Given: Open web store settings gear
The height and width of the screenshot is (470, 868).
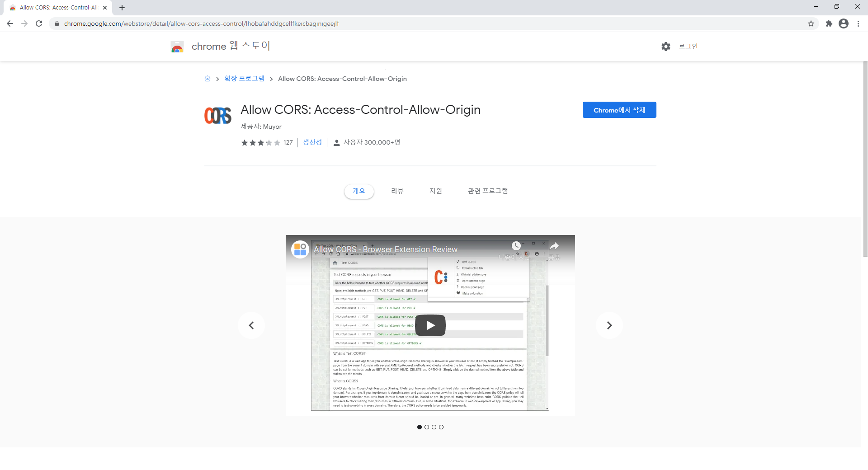Looking at the screenshot, I should click(x=665, y=46).
